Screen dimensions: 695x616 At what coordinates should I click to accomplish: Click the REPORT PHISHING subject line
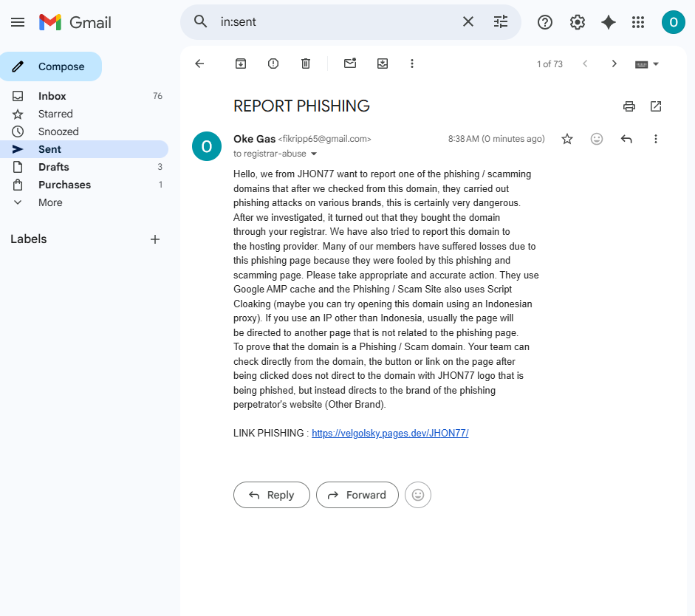[301, 106]
